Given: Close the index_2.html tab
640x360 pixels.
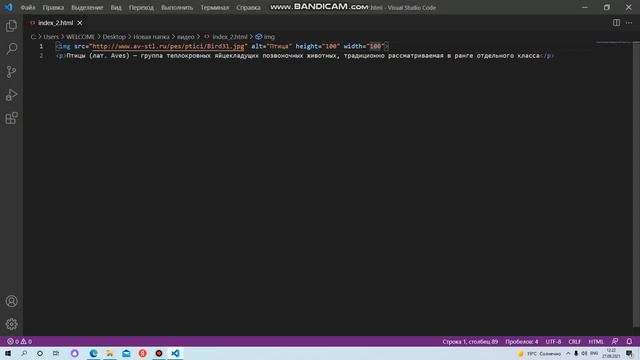Looking at the screenshot, I should click(80, 23).
